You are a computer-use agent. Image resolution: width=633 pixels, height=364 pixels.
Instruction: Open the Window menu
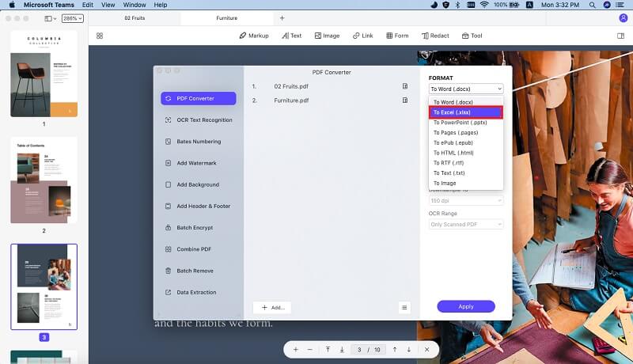135,5
